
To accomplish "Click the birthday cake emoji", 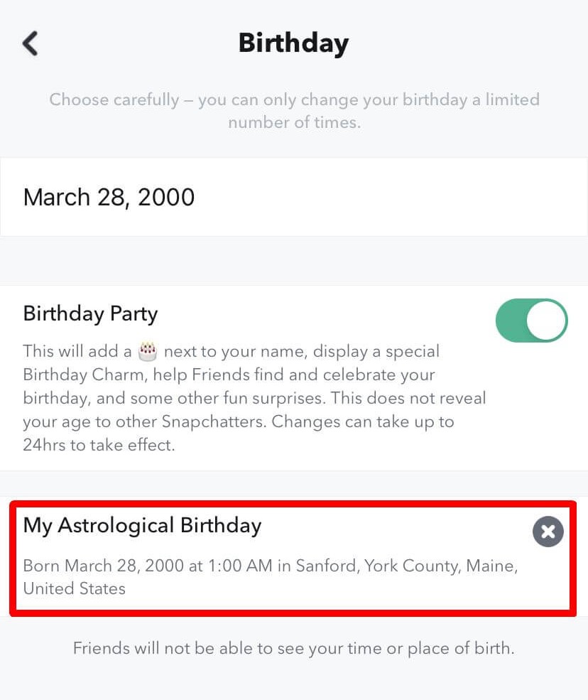I will (x=147, y=350).
